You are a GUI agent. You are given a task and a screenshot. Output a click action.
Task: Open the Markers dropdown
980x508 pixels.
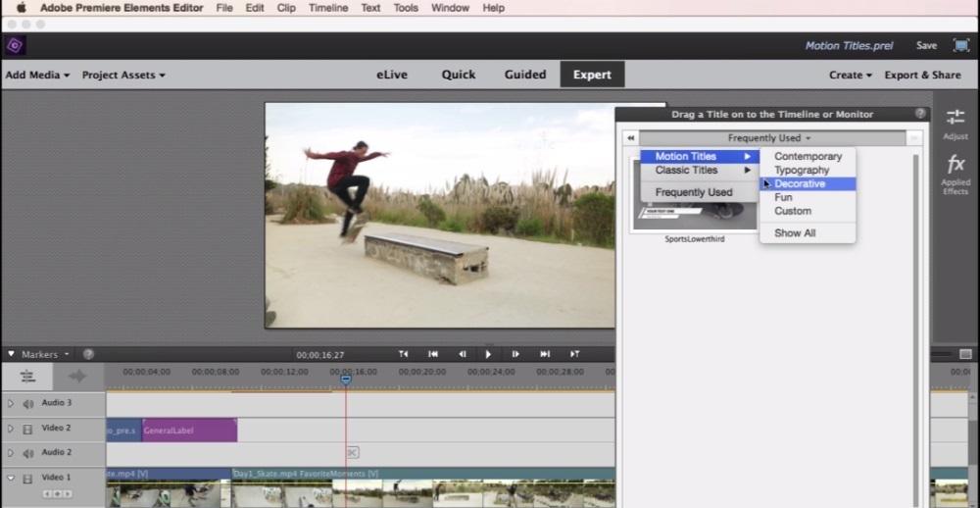click(x=45, y=354)
